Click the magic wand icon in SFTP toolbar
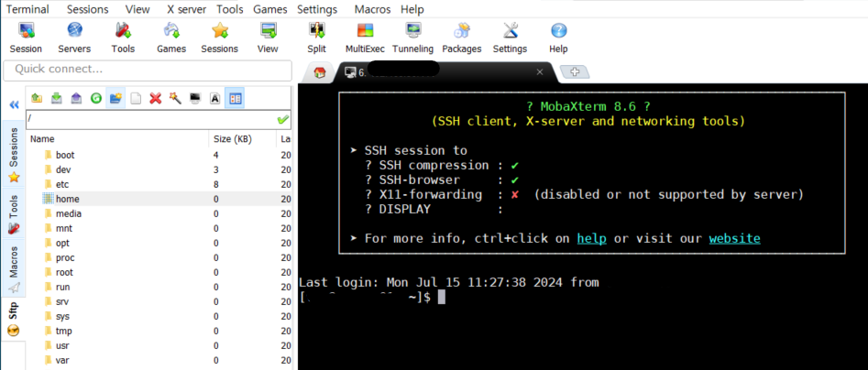The width and height of the screenshot is (868, 370). 175,98
